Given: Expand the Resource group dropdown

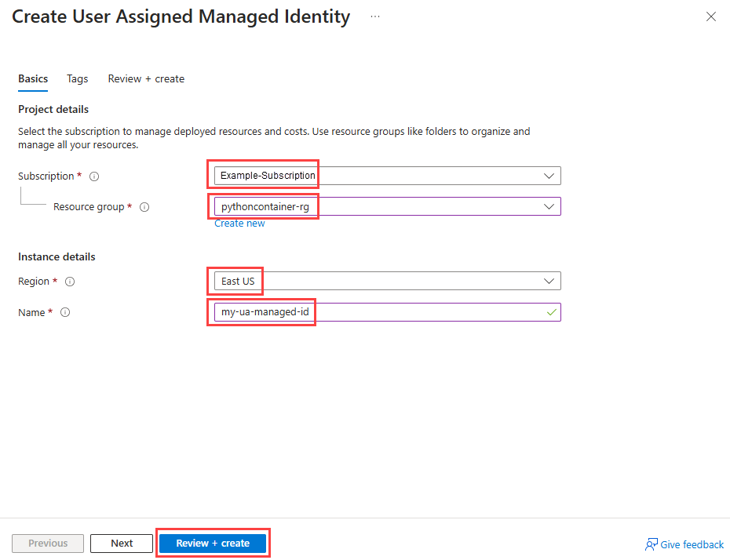Looking at the screenshot, I should 387,206.
